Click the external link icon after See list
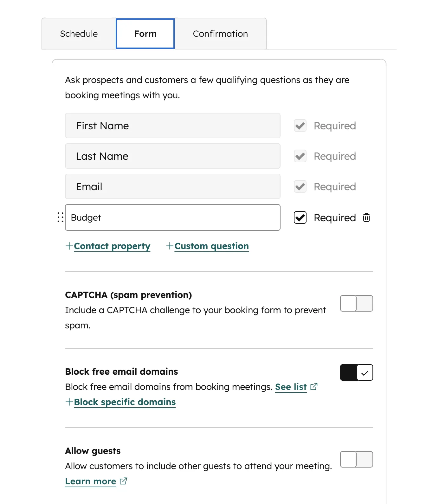Image resolution: width=433 pixels, height=504 pixels. tap(314, 386)
